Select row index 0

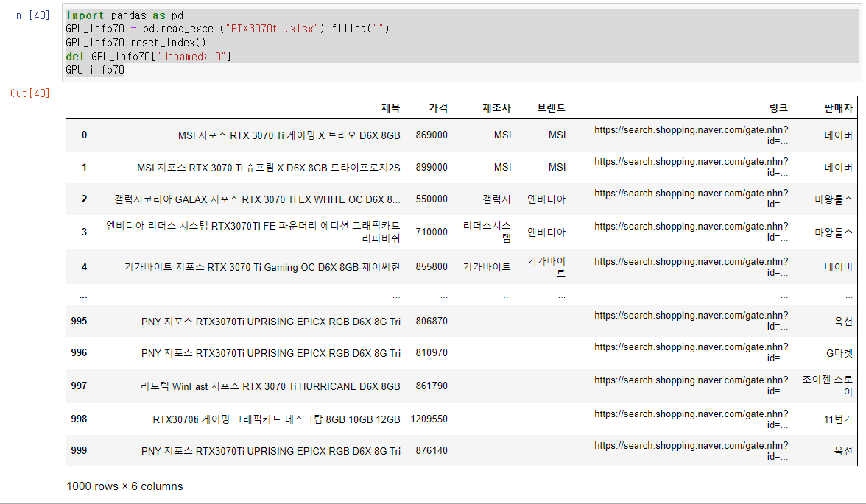point(84,135)
